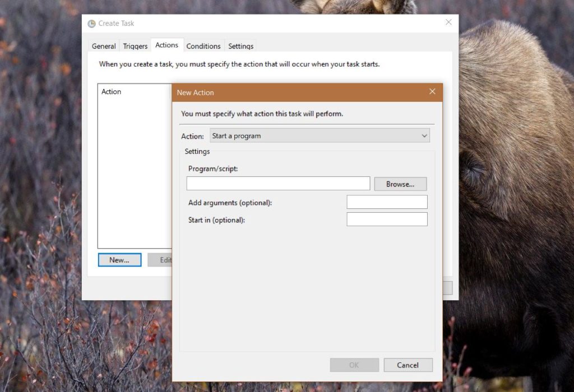Click the Add arguments optional field

[387, 202]
